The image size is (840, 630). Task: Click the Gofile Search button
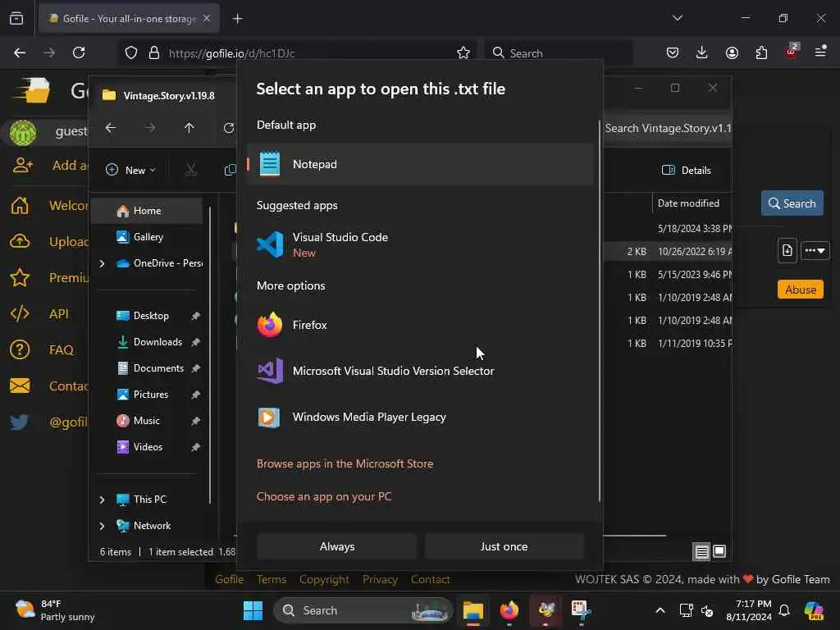tap(792, 203)
